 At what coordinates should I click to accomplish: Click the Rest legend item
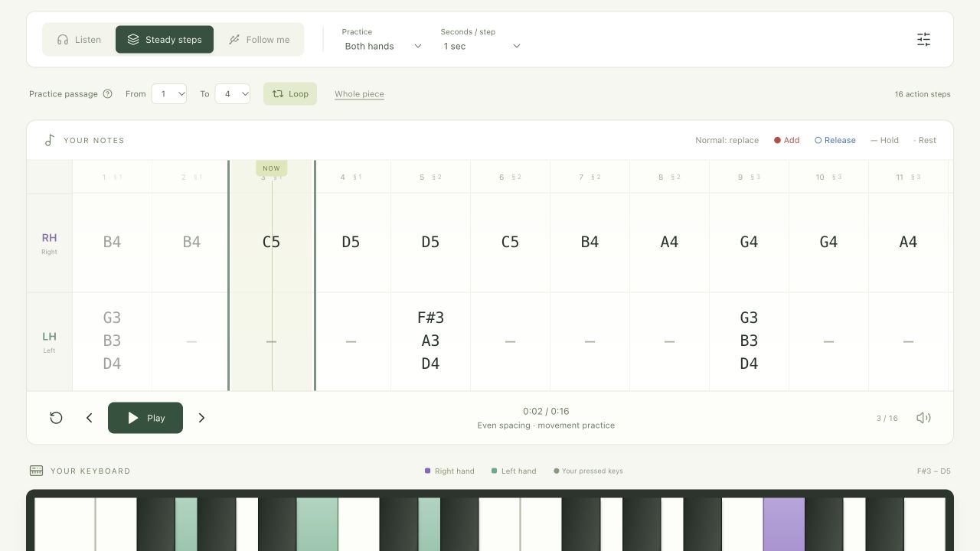click(x=925, y=140)
